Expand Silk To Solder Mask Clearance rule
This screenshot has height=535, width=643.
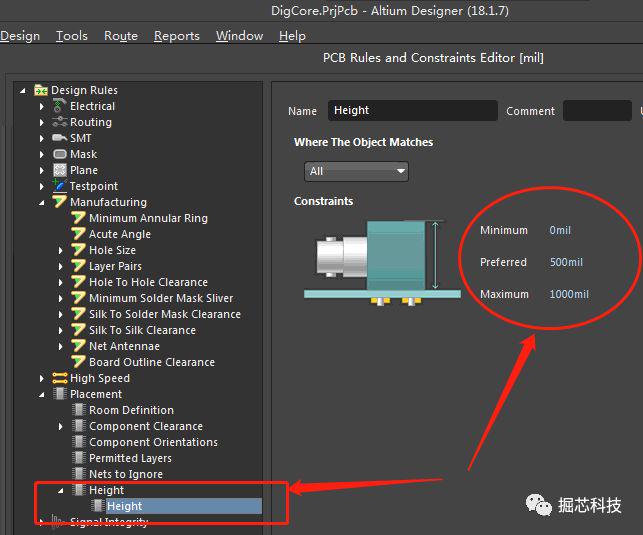point(61,314)
